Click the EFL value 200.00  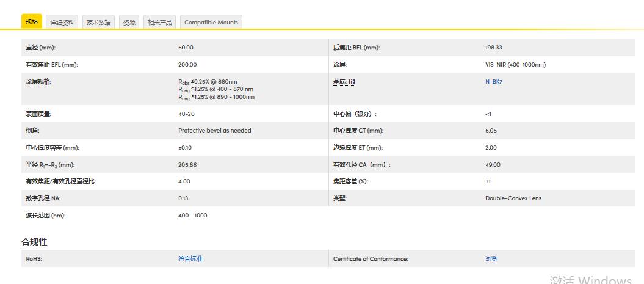pyautogui.click(x=187, y=65)
